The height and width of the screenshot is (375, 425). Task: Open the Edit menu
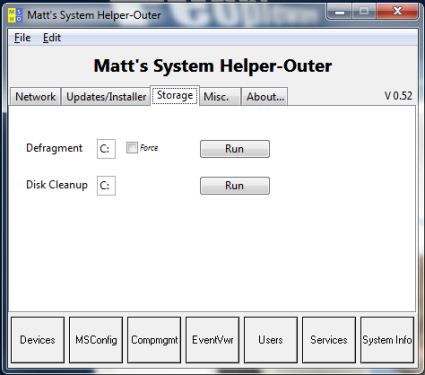click(52, 38)
